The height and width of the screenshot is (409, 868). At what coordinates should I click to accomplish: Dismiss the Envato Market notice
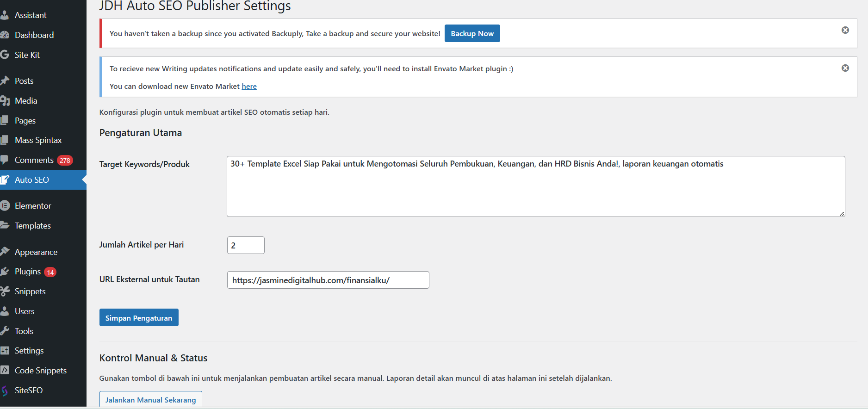845,68
